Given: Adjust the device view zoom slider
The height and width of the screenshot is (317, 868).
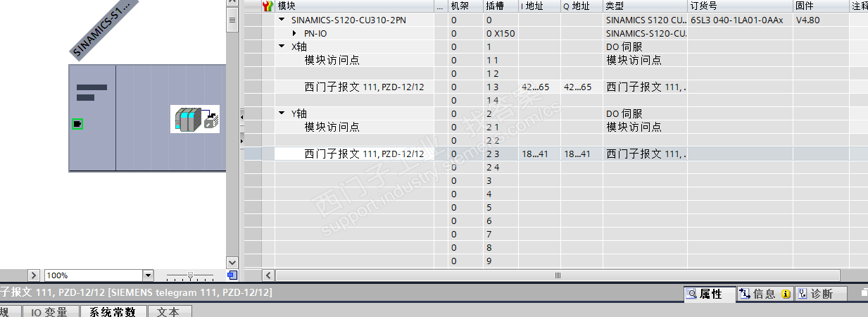Looking at the screenshot, I should (x=189, y=275).
